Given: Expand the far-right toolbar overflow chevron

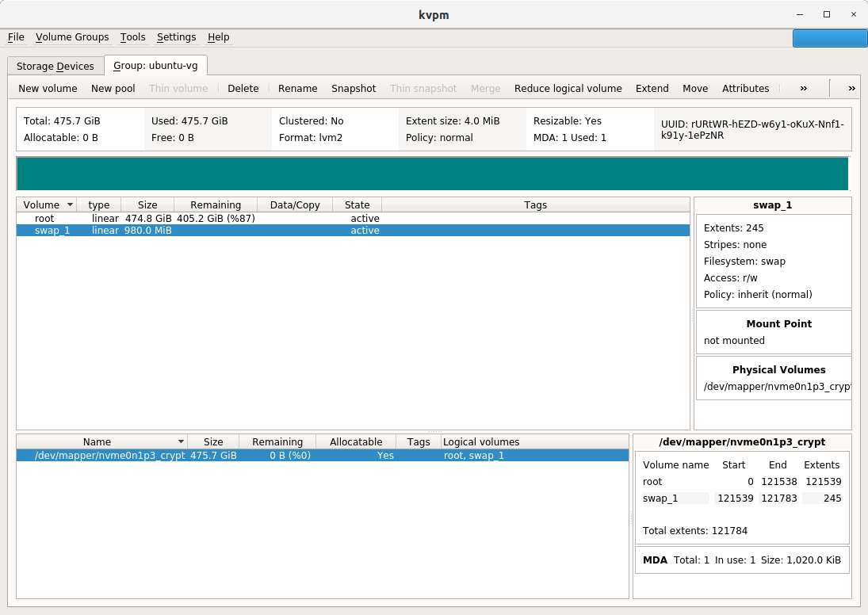Looking at the screenshot, I should 851,89.
